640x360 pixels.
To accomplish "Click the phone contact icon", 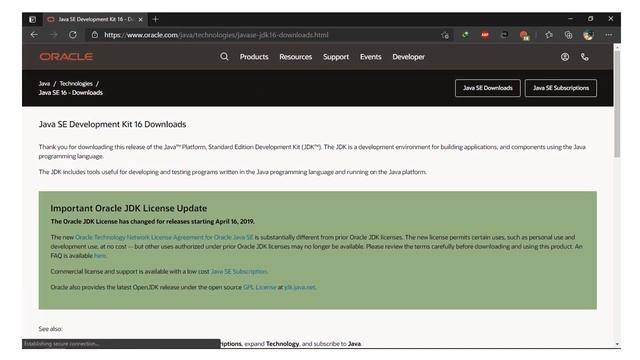I will (584, 57).
